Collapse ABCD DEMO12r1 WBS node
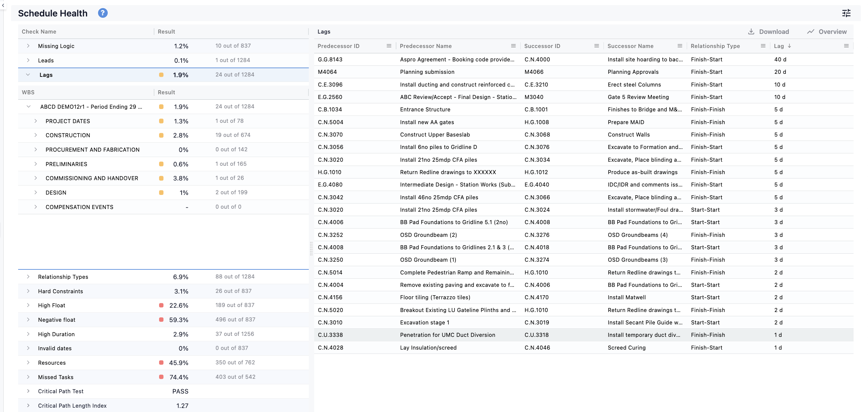This screenshot has width=868, height=412. pyautogui.click(x=28, y=107)
